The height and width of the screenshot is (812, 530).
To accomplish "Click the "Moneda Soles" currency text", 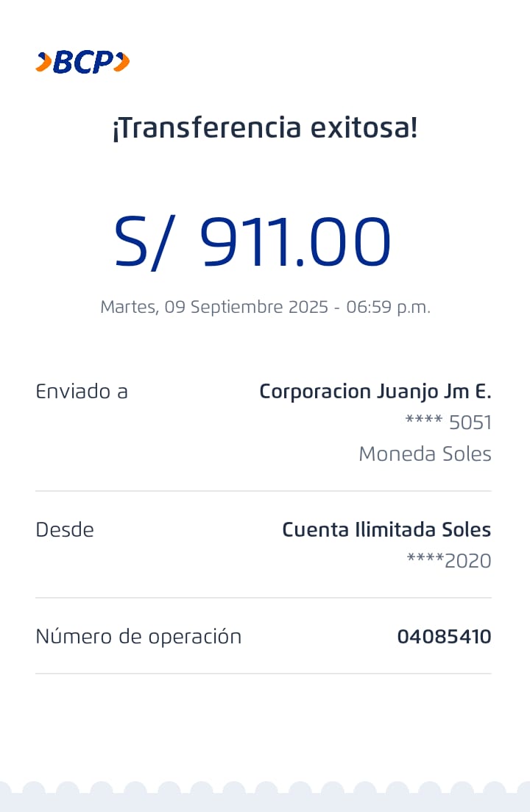I will click(425, 454).
